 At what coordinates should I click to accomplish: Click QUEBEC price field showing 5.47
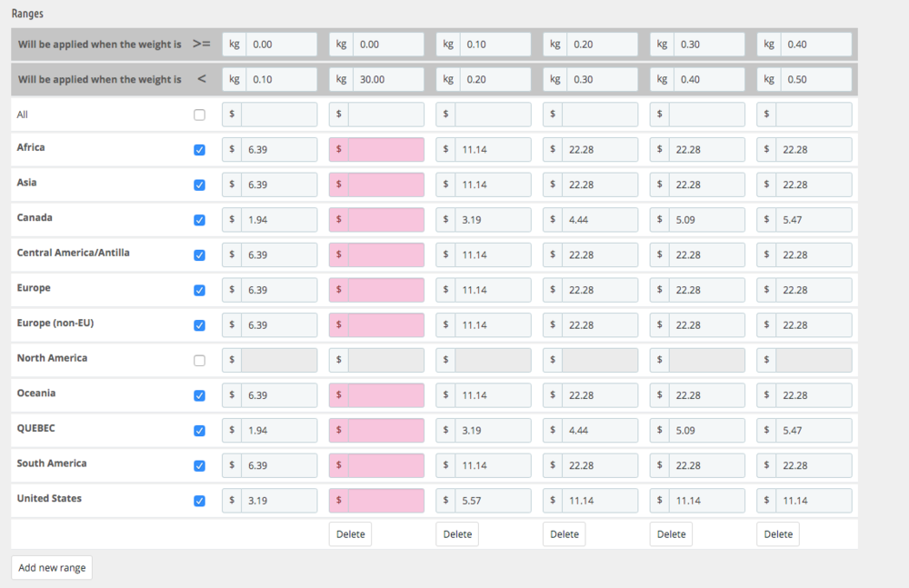pos(813,431)
